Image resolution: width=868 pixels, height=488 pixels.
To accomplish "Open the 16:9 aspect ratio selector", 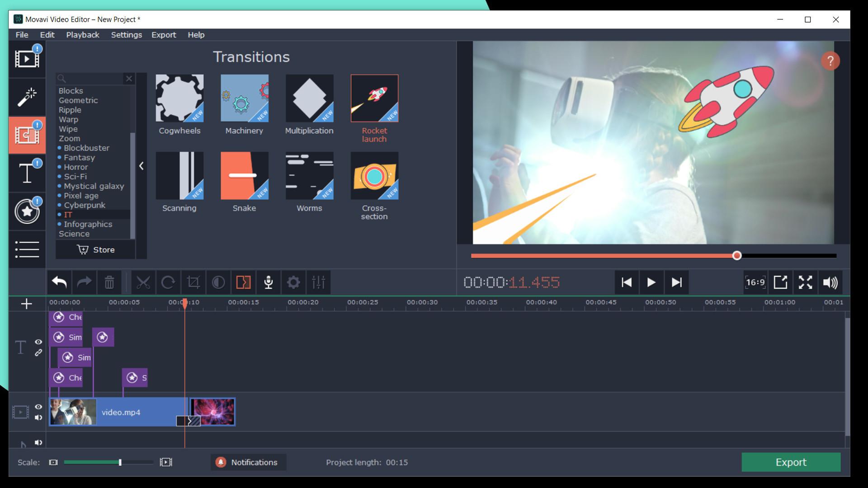I will (x=755, y=282).
